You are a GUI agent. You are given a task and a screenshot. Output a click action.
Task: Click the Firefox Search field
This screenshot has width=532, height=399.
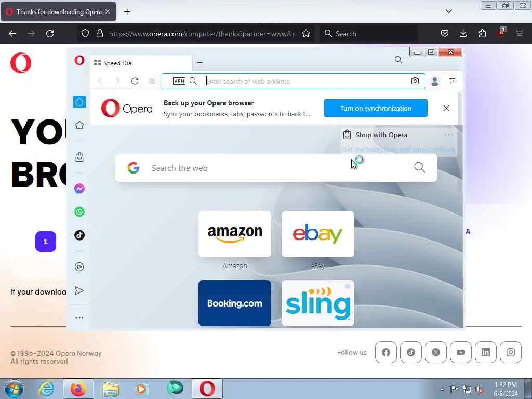[369, 34]
